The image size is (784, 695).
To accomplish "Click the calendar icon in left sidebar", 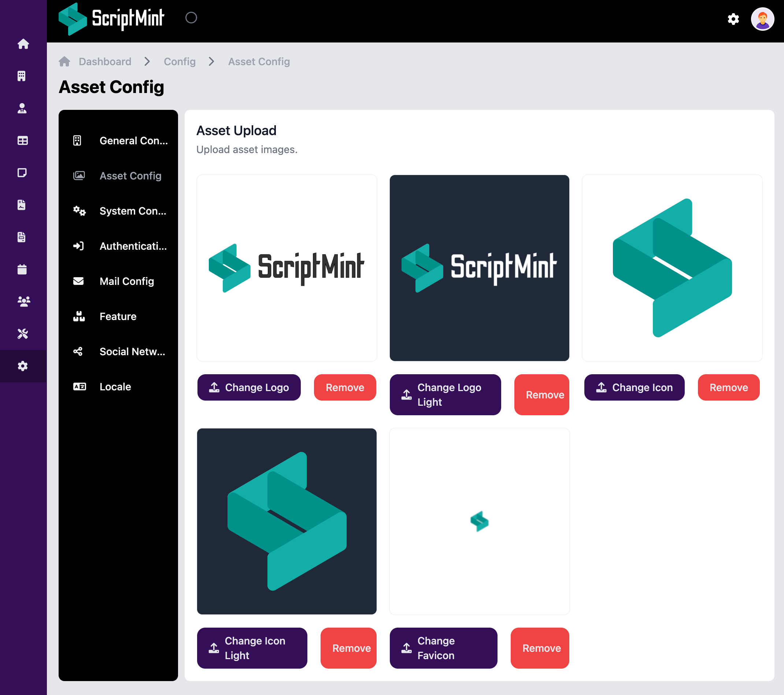I will (22, 270).
